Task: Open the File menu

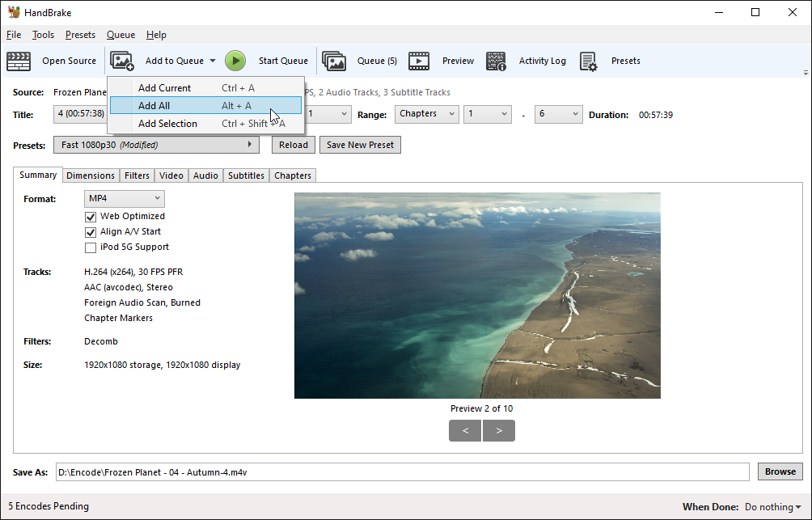Action: pyautogui.click(x=14, y=35)
